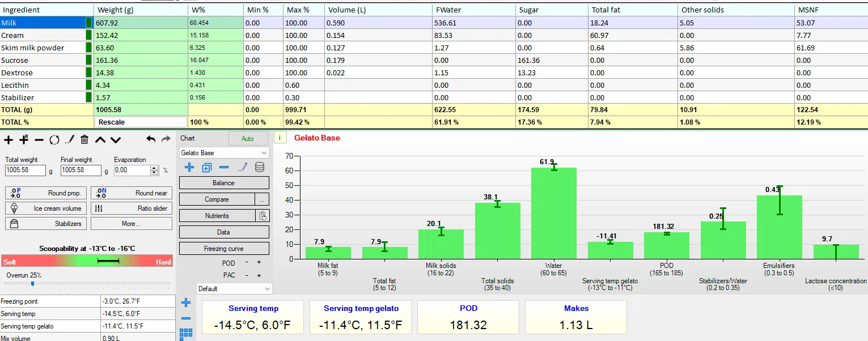Increase the Evaporation value with the up arrow
This screenshot has width=868, height=341.
tap(155, 168)
